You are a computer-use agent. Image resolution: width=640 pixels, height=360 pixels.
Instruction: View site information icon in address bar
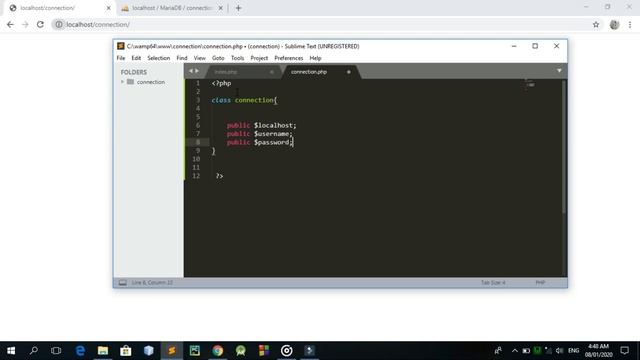(59, 24)
